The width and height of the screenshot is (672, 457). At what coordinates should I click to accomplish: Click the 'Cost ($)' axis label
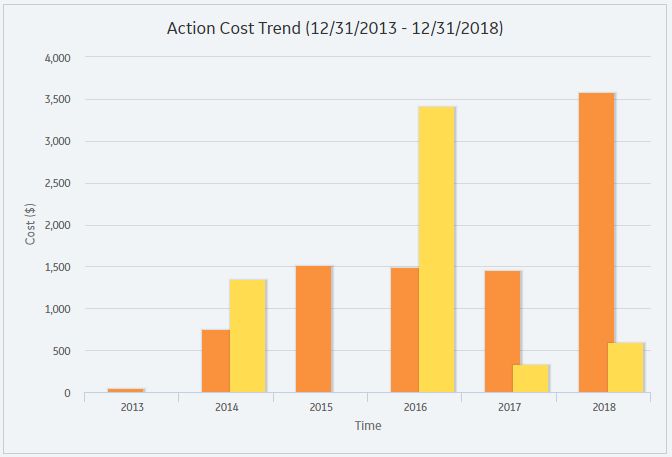coord(30,224)
